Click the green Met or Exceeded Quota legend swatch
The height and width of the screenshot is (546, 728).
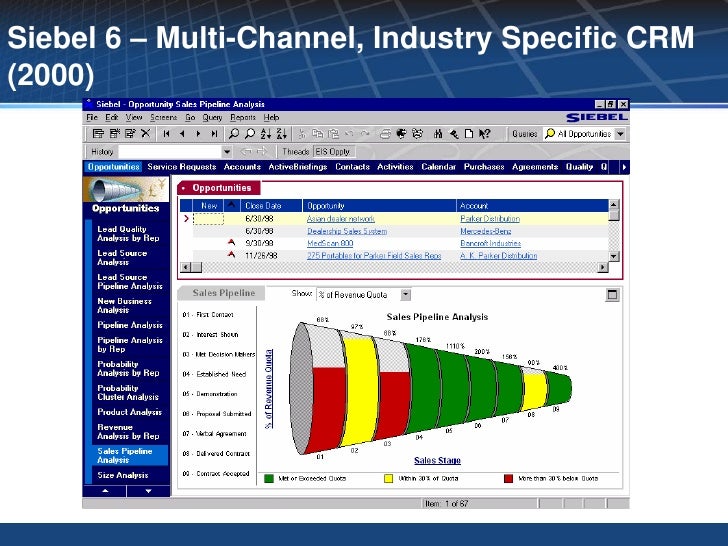point(270,478)
